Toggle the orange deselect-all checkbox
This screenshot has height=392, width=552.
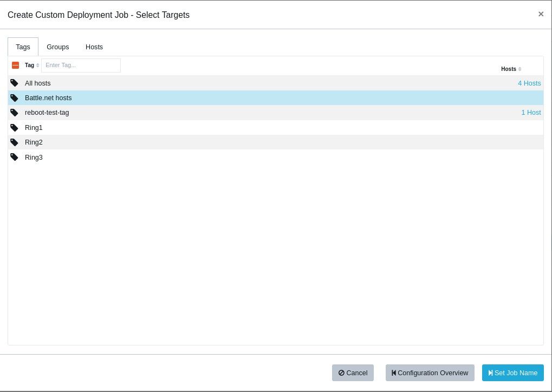click(15, 66)
